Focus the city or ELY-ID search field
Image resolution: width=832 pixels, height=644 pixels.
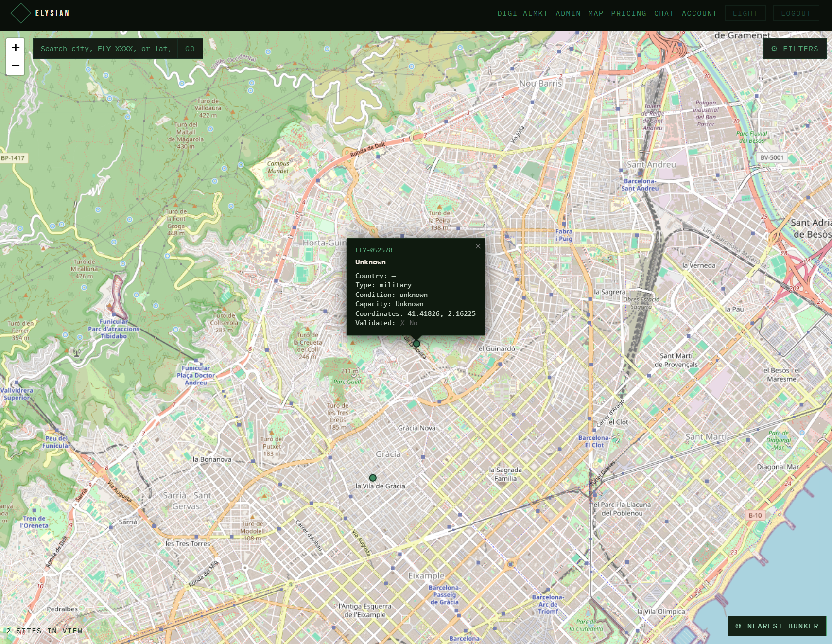point(105,49)
